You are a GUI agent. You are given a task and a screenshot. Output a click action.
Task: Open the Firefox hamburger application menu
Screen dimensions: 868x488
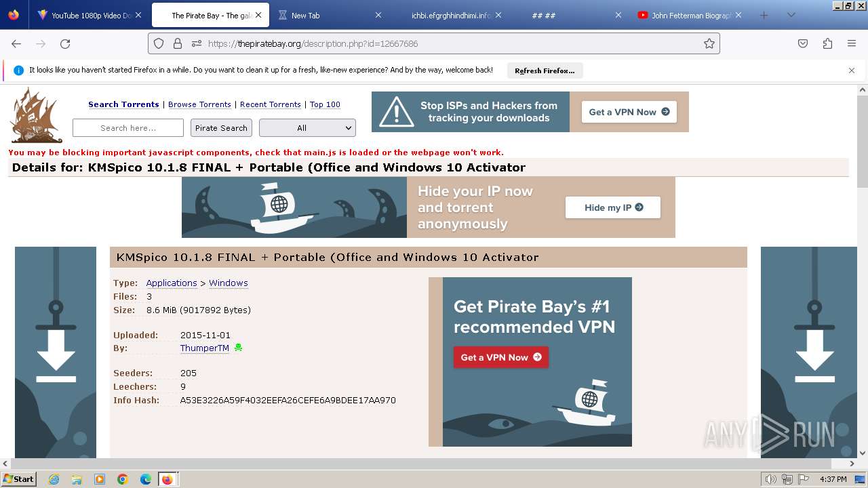(852, 43)
